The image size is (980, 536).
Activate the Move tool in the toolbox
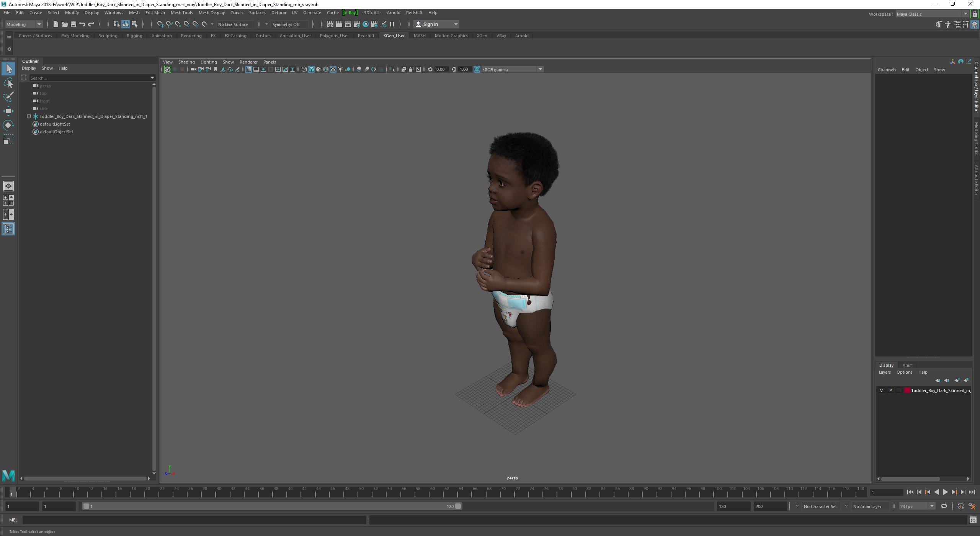point(8,111)
